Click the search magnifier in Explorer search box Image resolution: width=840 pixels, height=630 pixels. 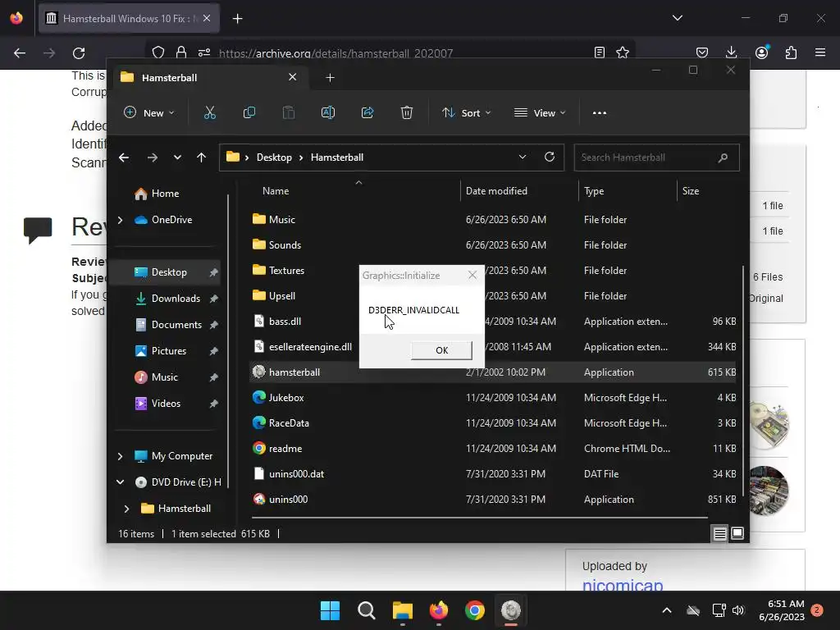point(723,157)
